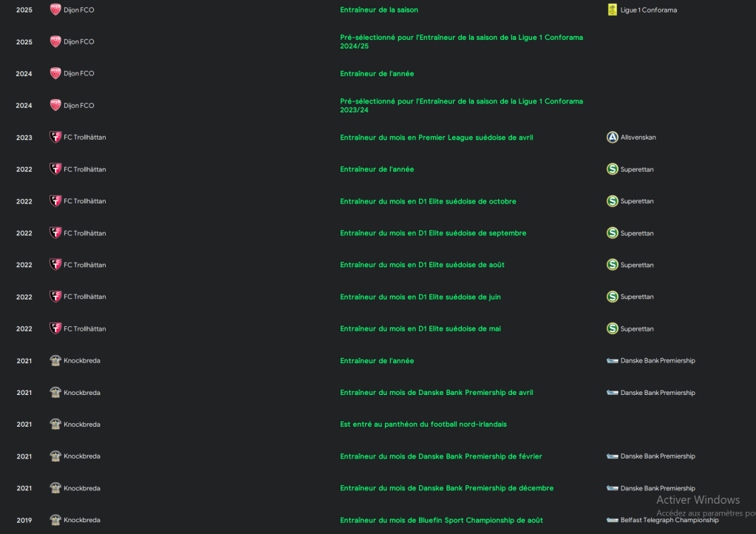Click the Superettan logo in the octobre award row
This screenshot has height=534, width=756.
[612, 201]
